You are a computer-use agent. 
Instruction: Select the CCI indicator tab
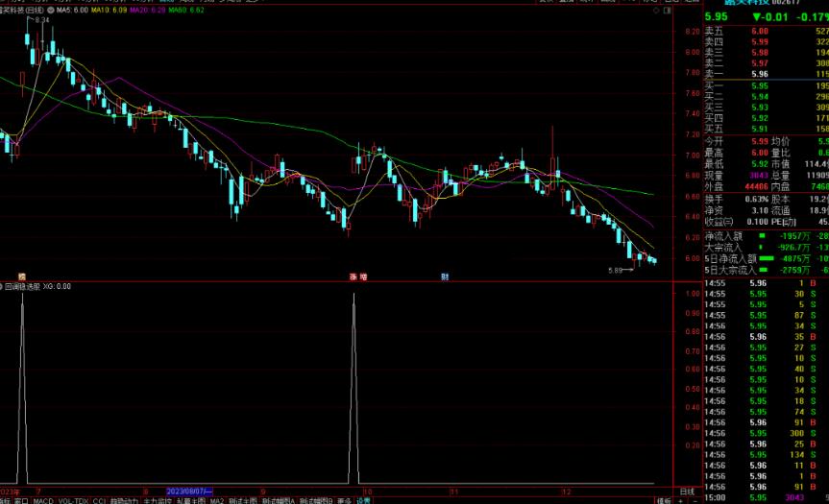99,500
